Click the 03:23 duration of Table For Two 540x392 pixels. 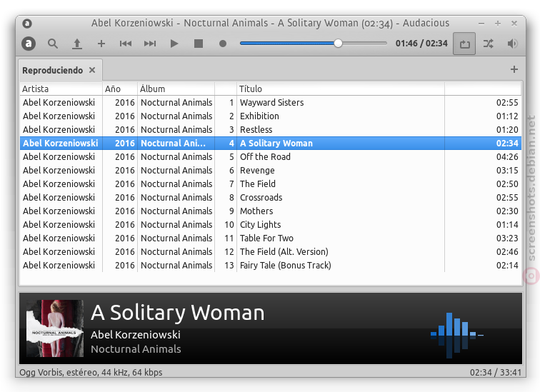(507, 238)
